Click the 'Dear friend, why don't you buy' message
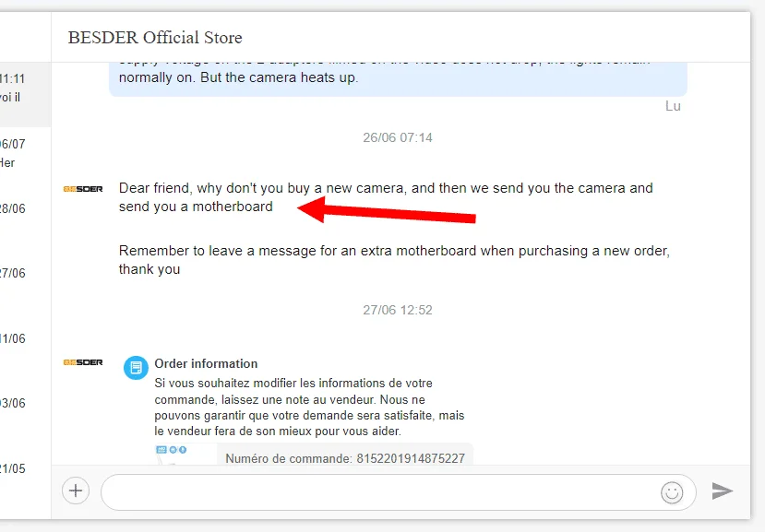 point(386,197)
